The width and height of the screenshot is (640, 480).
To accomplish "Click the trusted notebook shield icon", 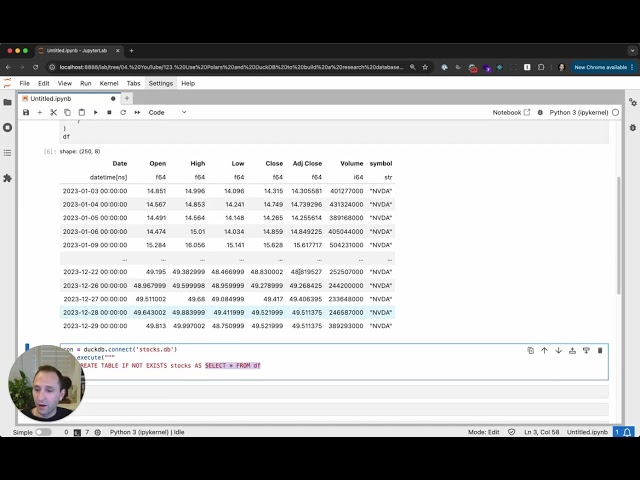I will tap(511, 432).
